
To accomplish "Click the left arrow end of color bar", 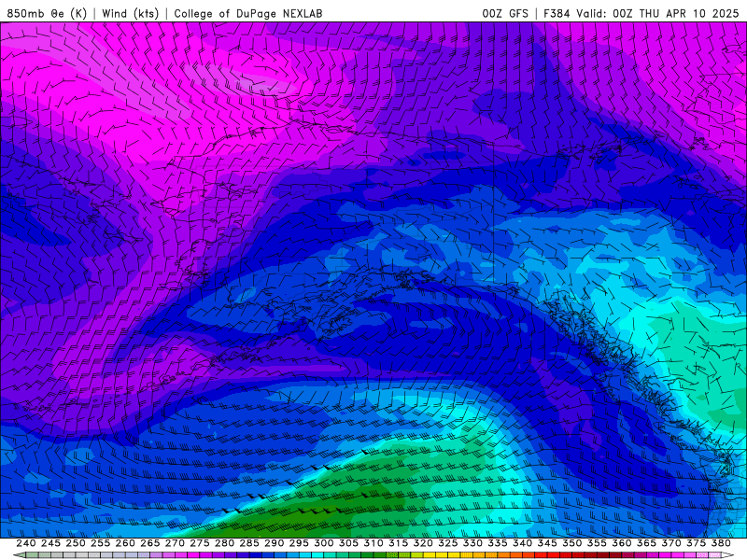I will pos(19,555).
